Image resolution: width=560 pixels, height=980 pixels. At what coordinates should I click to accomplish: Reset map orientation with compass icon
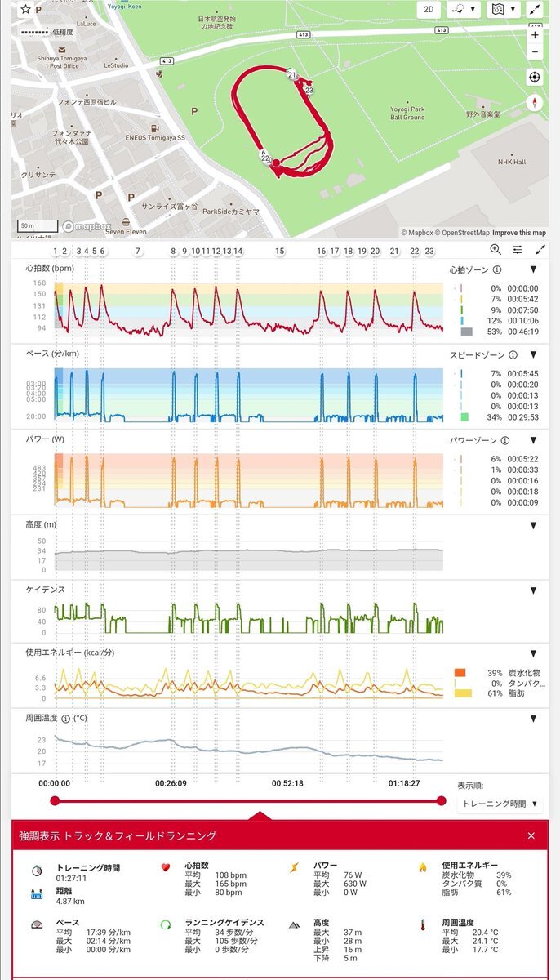click(x=535, y=103)
